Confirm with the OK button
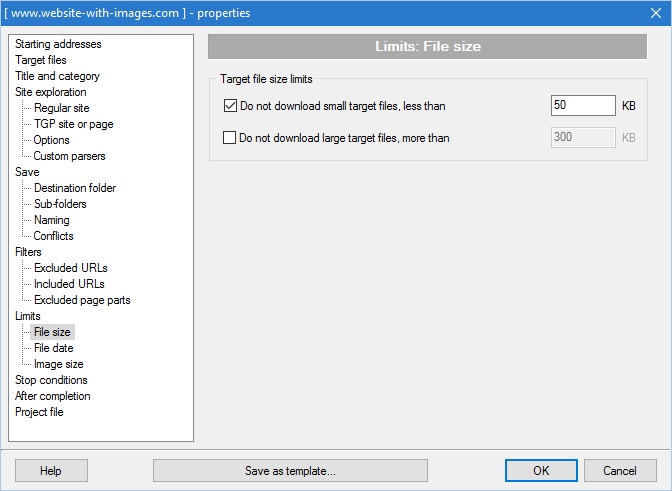 [x=541, y=470]
